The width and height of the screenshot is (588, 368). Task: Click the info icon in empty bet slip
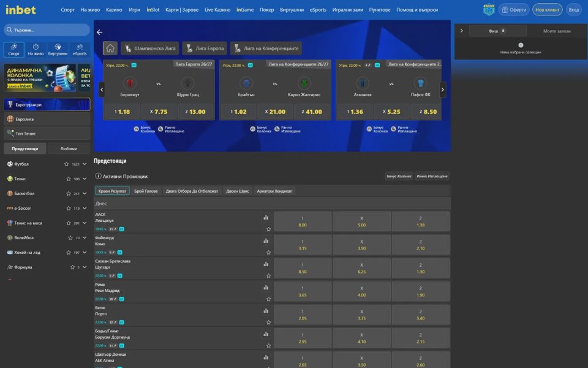pyautogui.click(x=521, y=45)
